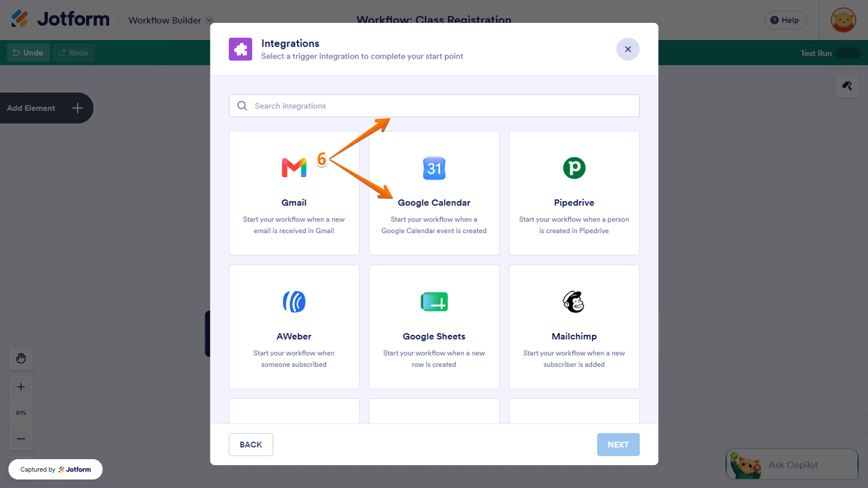
Task: Click the BACK button
Action: [x=251, y=445]
